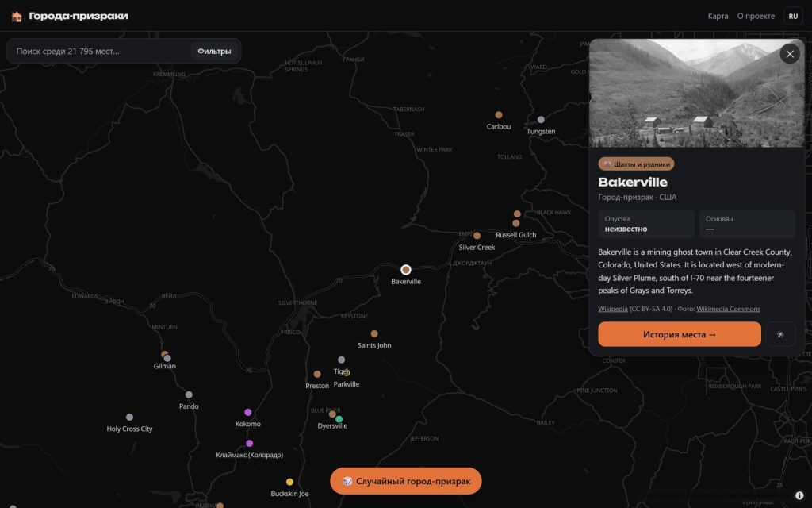Select the Caribou map marker
The width and height of the screenshot is (812, 508).
coord(498,115)
